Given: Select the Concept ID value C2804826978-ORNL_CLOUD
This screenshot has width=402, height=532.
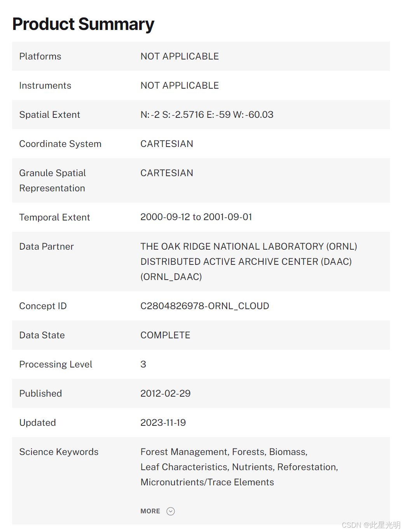Looking at the screenshot, I should (x=204, y=306).
